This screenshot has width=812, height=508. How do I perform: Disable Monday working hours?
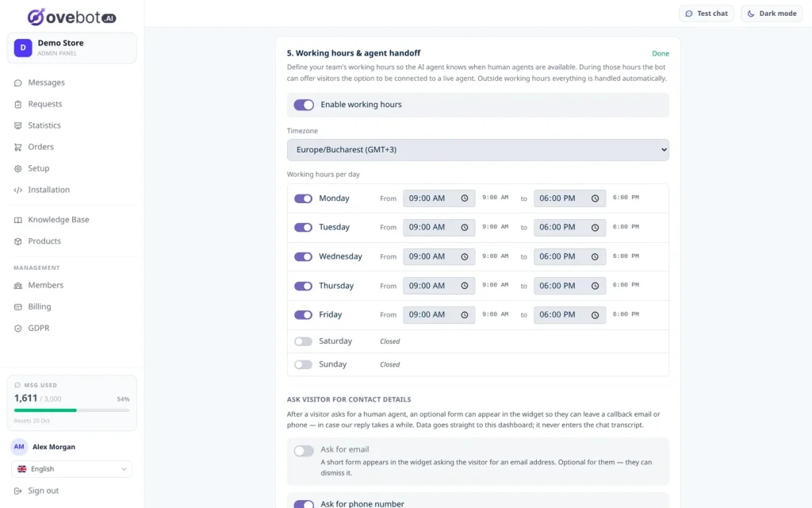[303, 198]
